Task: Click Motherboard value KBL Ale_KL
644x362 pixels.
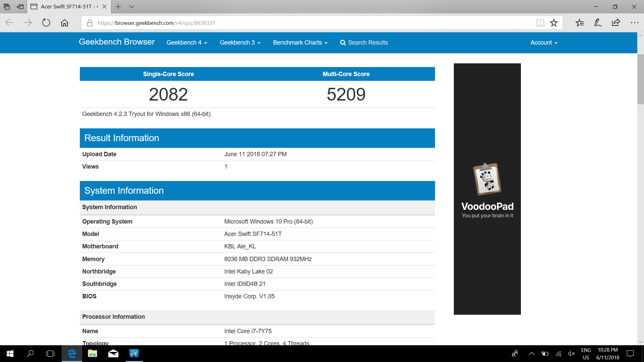Action: 240,246
